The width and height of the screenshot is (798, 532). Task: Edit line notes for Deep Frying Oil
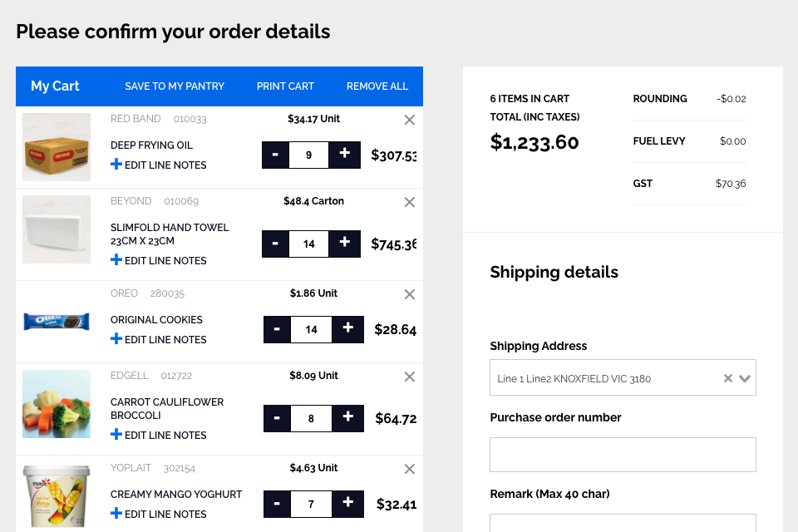point(158,165)
